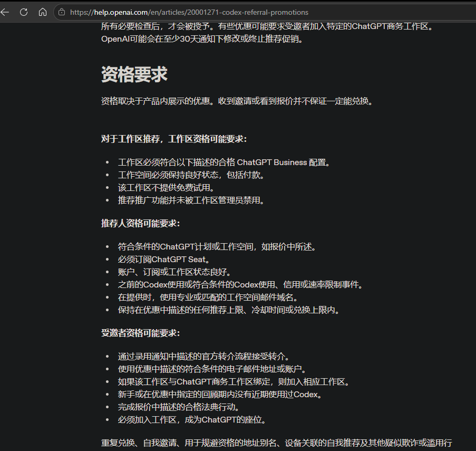This screenshot has height=451, width=476.
Task: Select bullet about 合格 ChatGPT Business 配置
Action: [x=224, y=162]
